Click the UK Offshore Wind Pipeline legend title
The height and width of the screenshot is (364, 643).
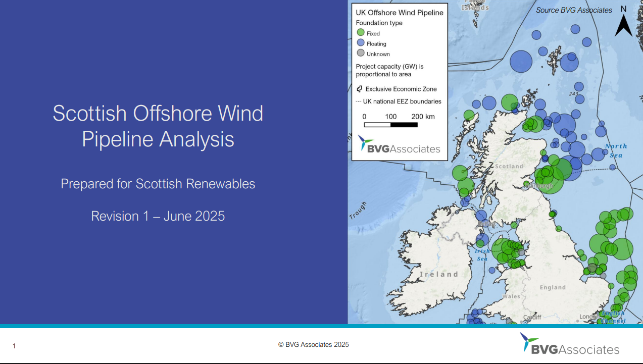pos(400,13)
